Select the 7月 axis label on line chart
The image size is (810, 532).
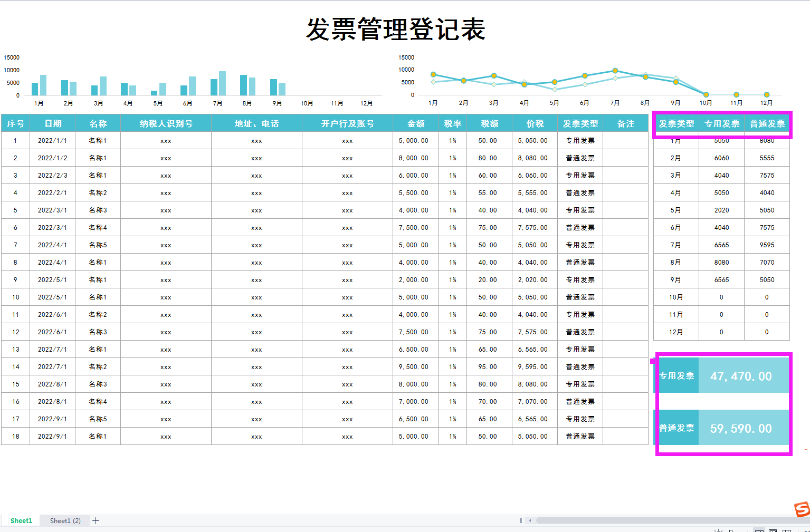click(x=615, y=103)
